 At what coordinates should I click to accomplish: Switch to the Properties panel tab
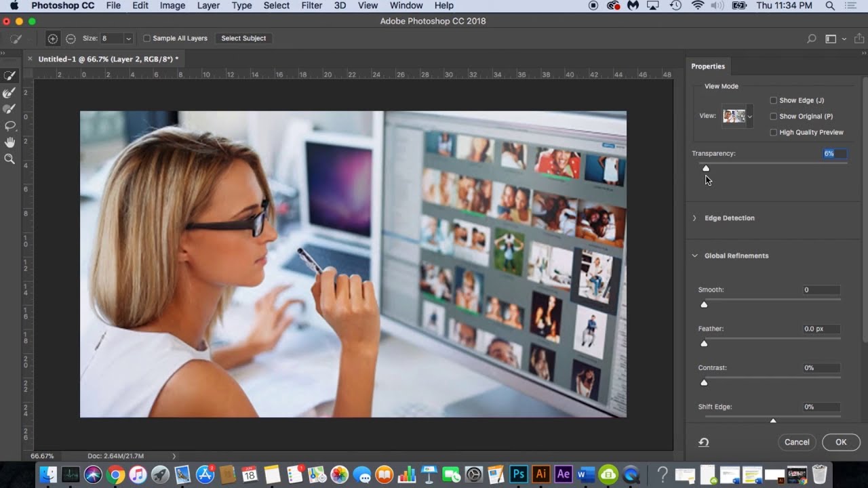coord(708,66)
